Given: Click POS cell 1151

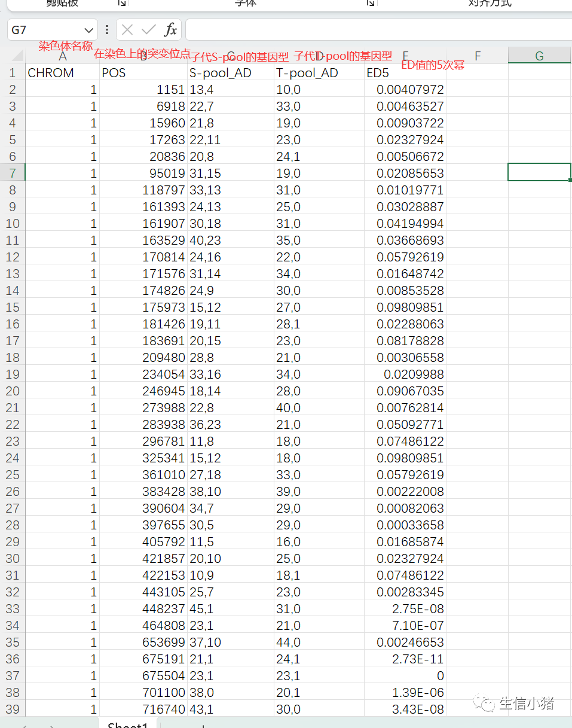Looking at the screenshot, I should pyautogui.click(x=143, y=90).
